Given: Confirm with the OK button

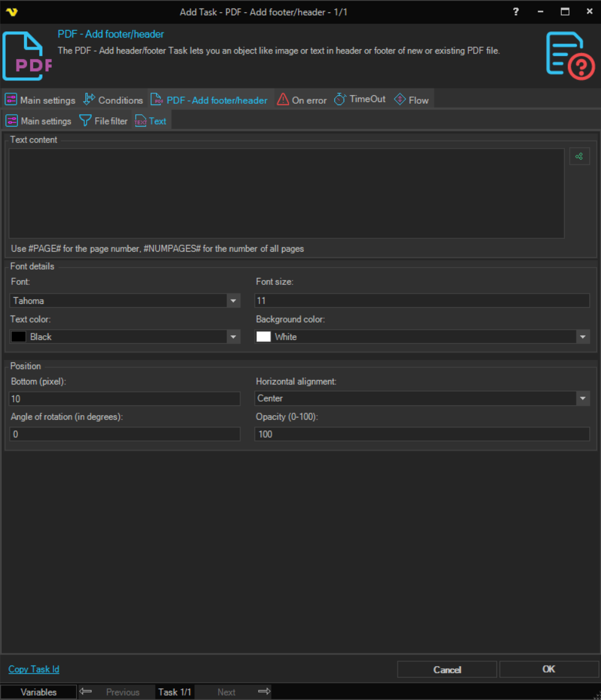Looking at the screenshot, I should coord(549,669).
